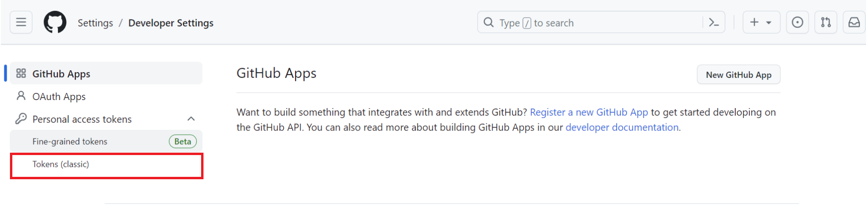Expand the Create new dropdown arrow
868x211 pixels.
(x=769, y=22)
